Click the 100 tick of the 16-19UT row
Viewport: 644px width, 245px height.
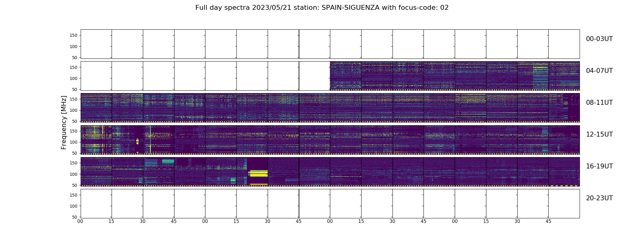click(x=74, y=174)
